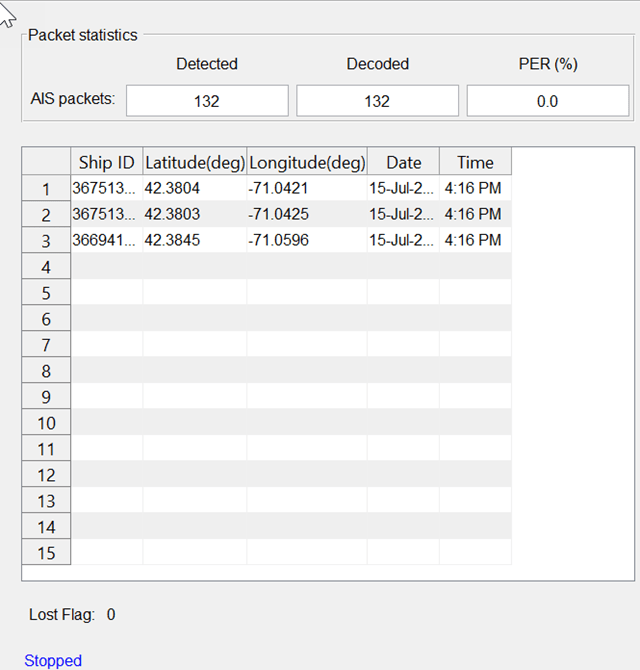This screenshot has width=640, height=670.
Task: Click the latitude cell showing 42.3845
Action: pyautogui.click(x=195, y=240)
